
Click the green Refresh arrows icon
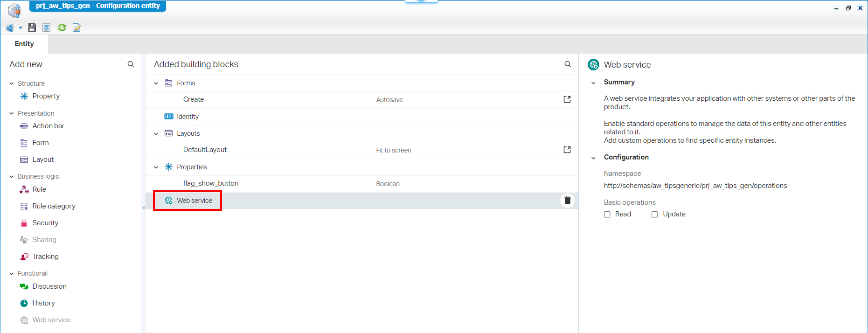62,28
